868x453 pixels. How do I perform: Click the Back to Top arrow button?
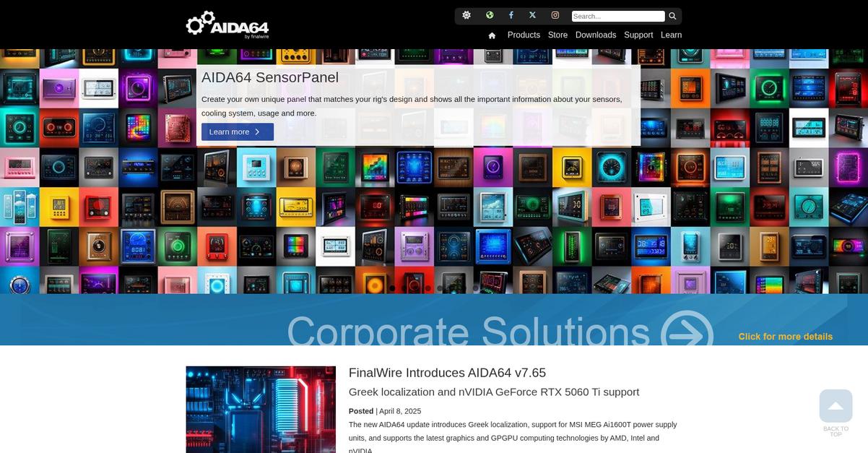pos(836,407)
